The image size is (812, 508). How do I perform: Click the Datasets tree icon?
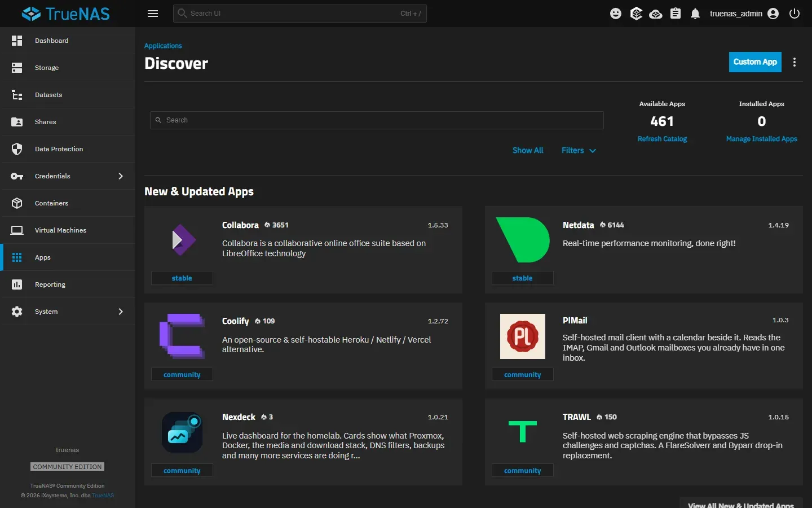17,95
